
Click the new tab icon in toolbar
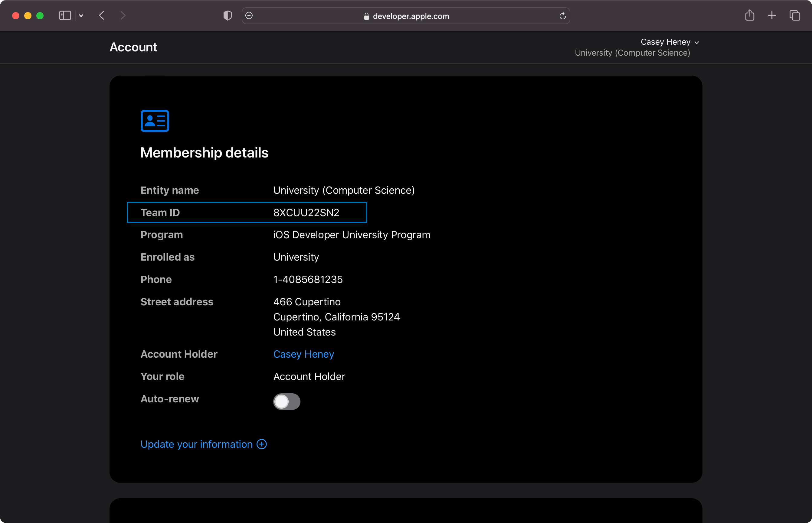point(772,16)
